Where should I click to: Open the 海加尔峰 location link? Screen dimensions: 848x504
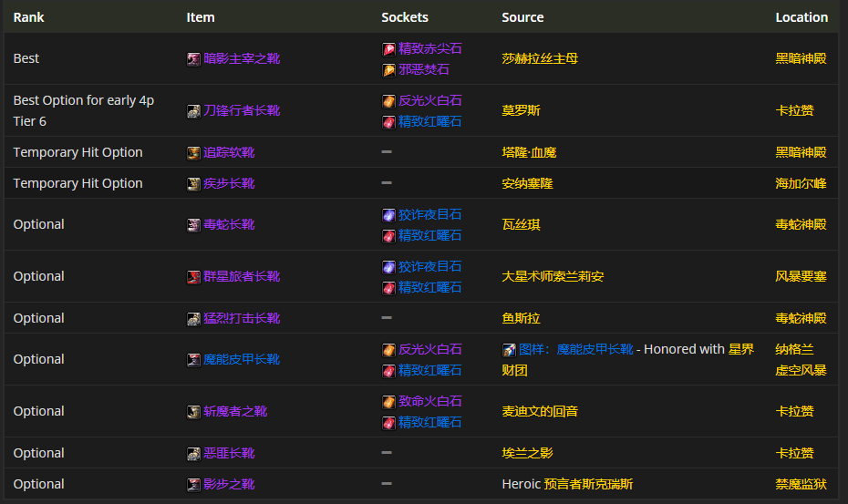point(801,184)
